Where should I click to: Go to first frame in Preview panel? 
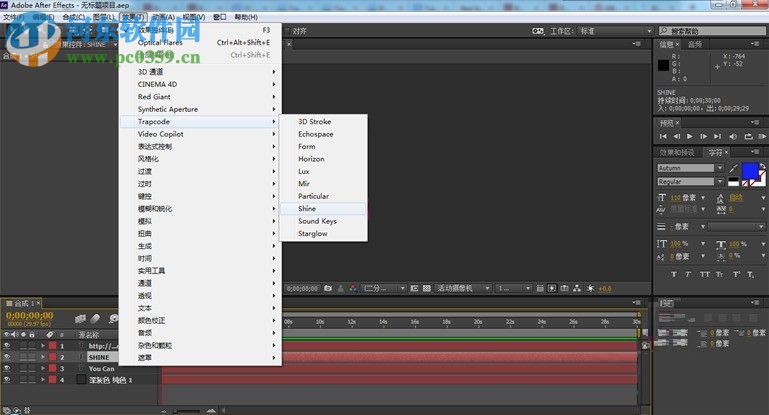point(663,136)
